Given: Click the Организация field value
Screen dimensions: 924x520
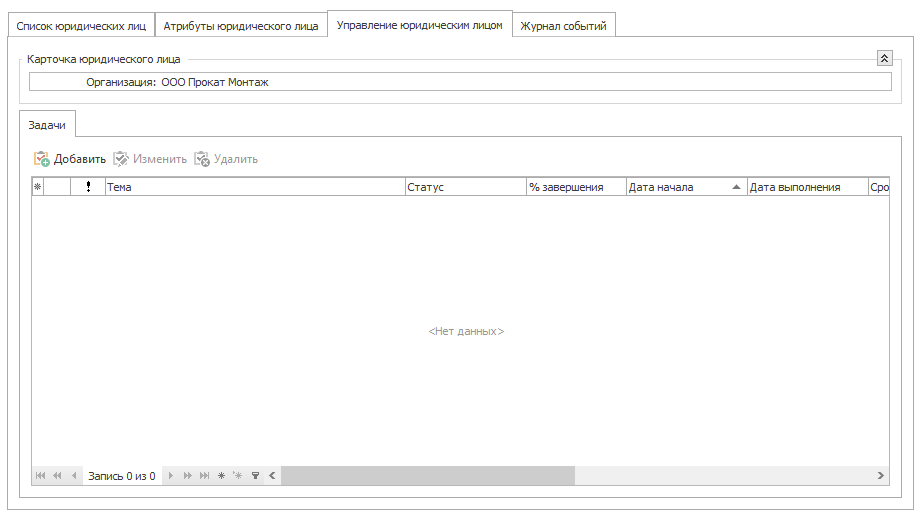Looking at the screenshot, I should [215, 82].
